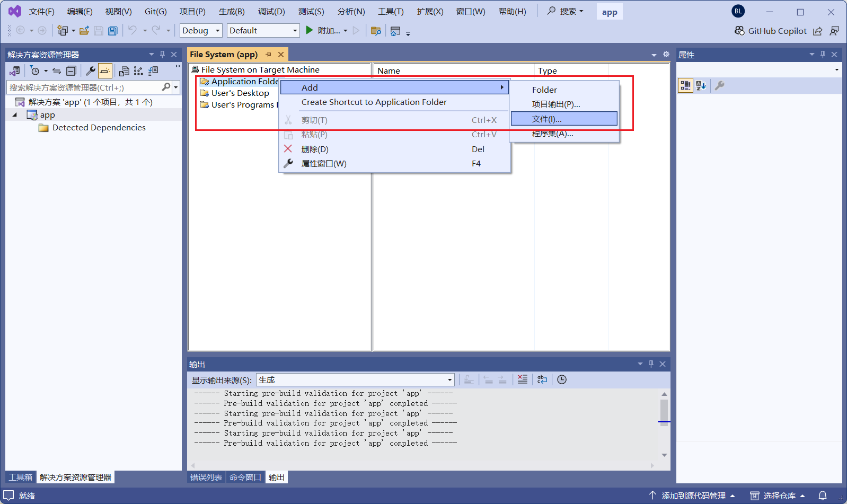
Task: Click the save all icon in toolbar
Action: point(113,31)
